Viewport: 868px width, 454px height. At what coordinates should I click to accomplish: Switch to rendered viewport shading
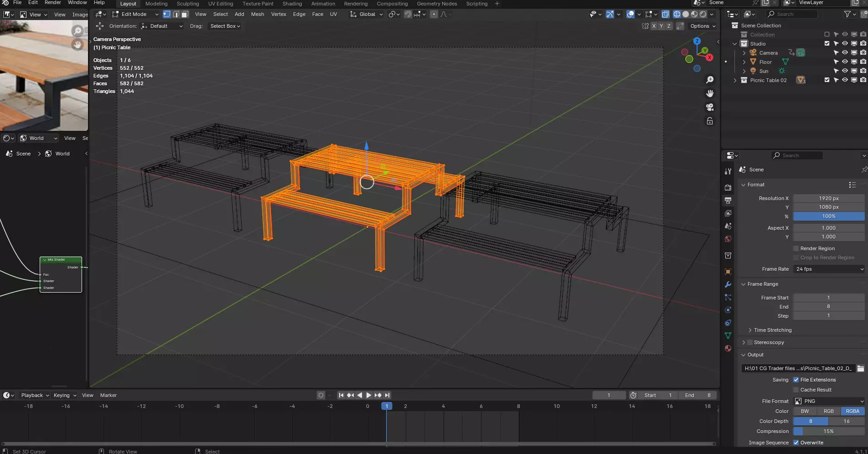pyautogui.click(x=703, y=14)
